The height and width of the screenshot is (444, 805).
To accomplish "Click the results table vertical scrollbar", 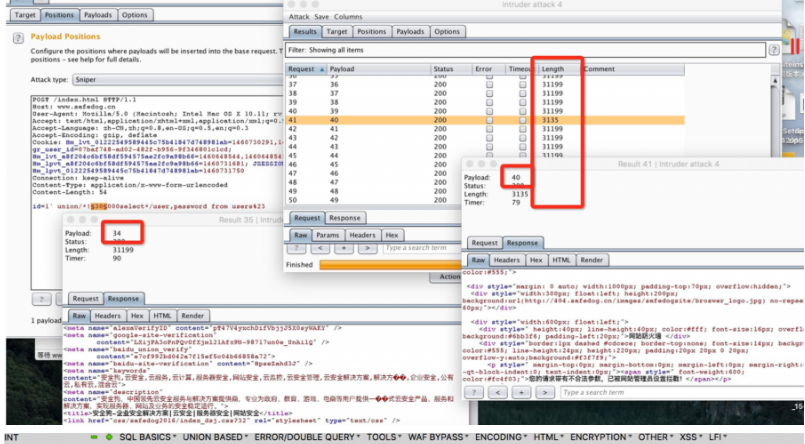I will pyautogui.click(x=775, y=115).
